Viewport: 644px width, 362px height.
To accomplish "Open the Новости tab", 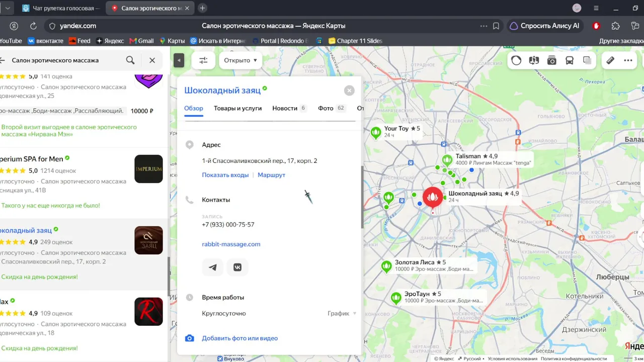I will click(289, 108).
